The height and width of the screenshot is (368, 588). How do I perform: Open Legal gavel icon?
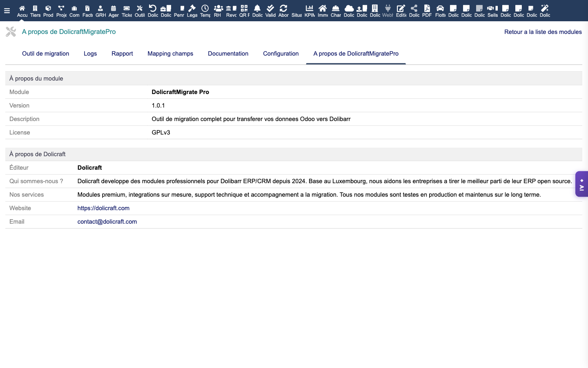pyautogui.click(x=192, y=8)
